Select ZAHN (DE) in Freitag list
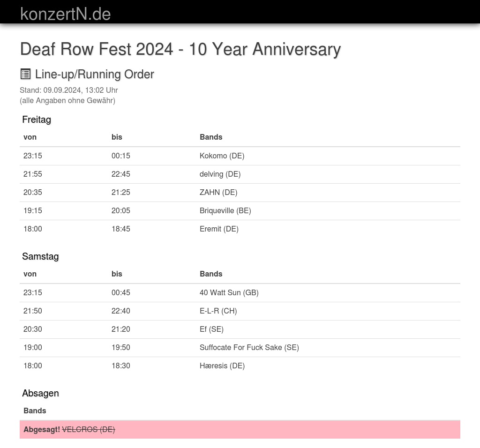The image size is (480, 448). point(218,193)
